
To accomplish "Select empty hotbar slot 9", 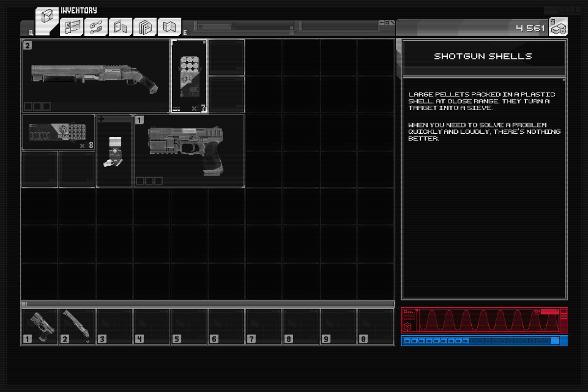I will click(338, 326).
